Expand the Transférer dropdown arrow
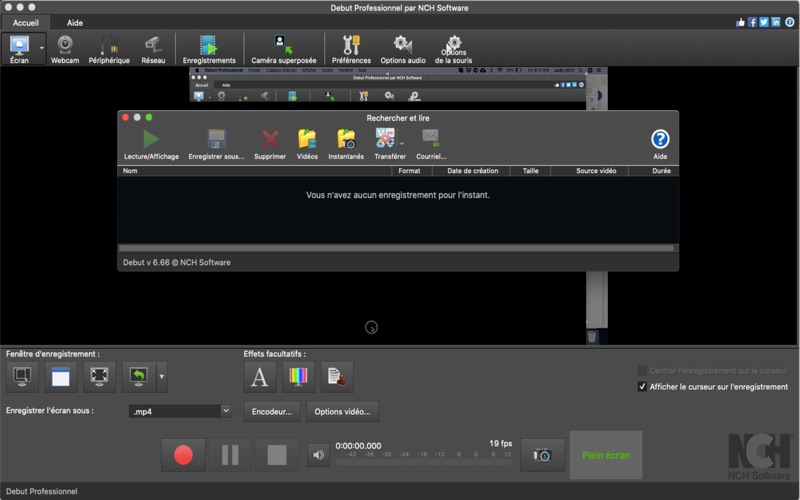 (x=402, y=143)
